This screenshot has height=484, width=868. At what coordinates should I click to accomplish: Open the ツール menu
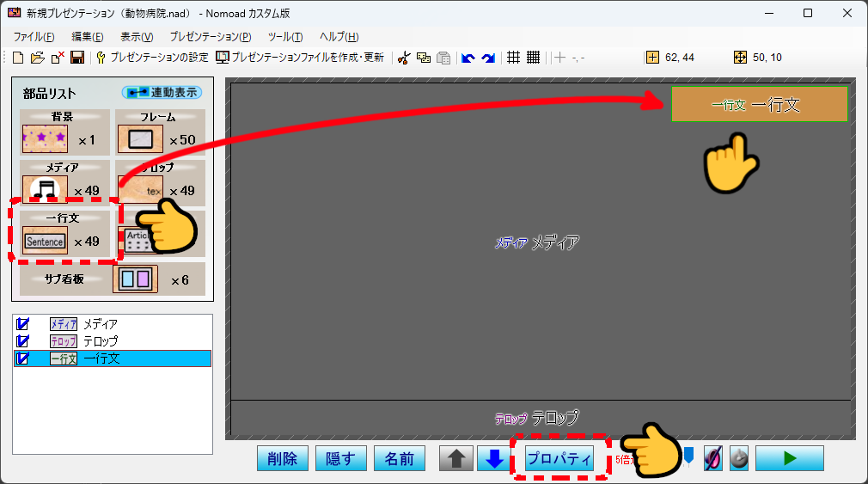coord(284,37)
